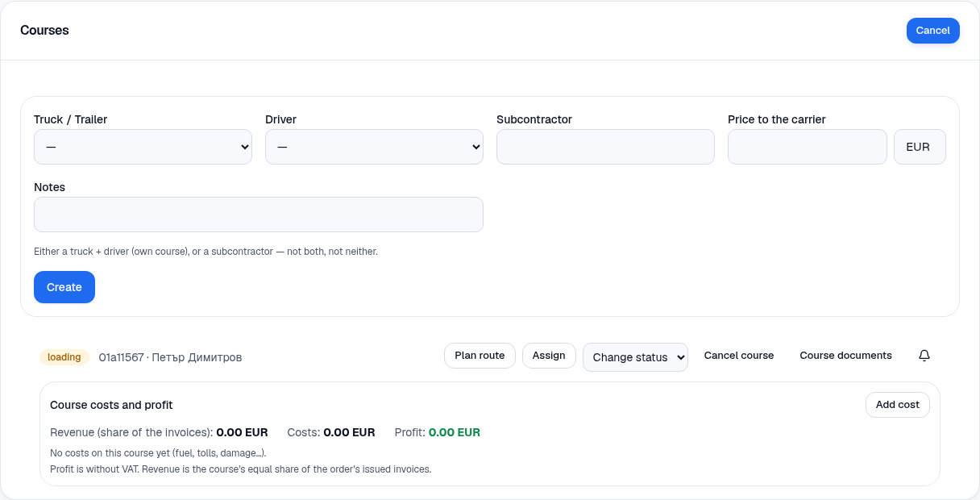Viewport: 980px width, 500px height.
Task: Click the Profit 0.00 EUR value
Action: pos(455,432)
